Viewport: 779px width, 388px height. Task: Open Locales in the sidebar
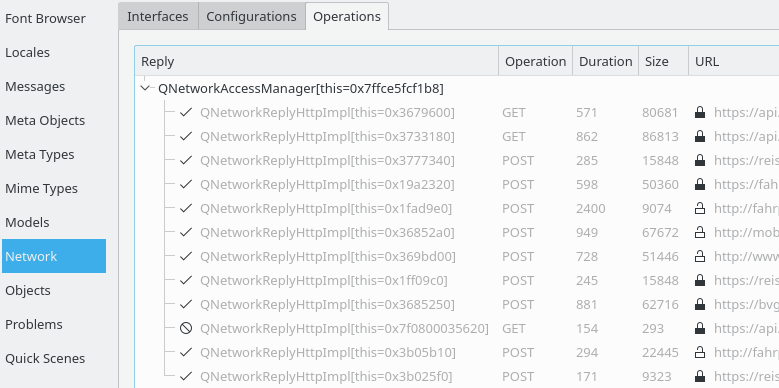[27, 52]
